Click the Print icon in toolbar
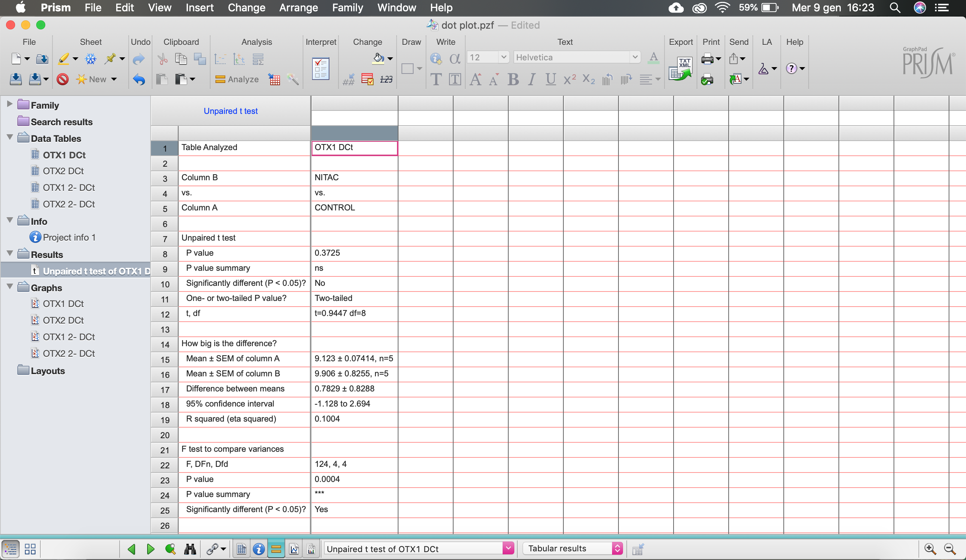The image size is (966, 560). 707,58
